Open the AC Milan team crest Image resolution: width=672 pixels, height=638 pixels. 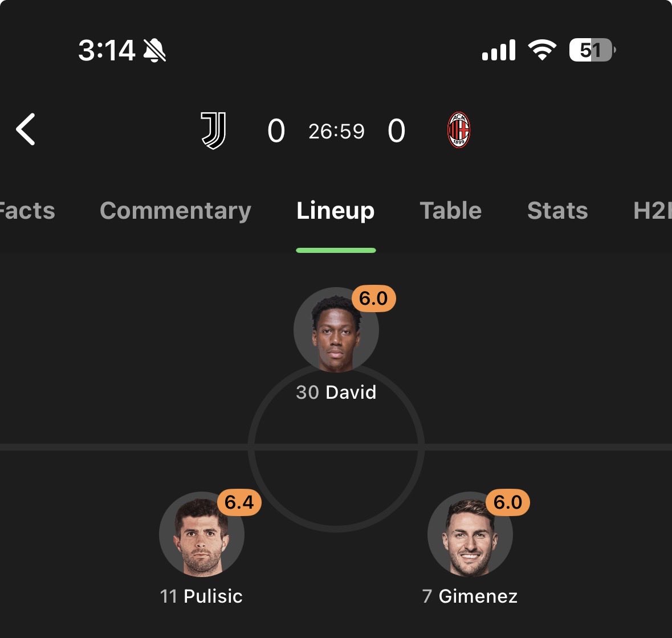point(459,130)
